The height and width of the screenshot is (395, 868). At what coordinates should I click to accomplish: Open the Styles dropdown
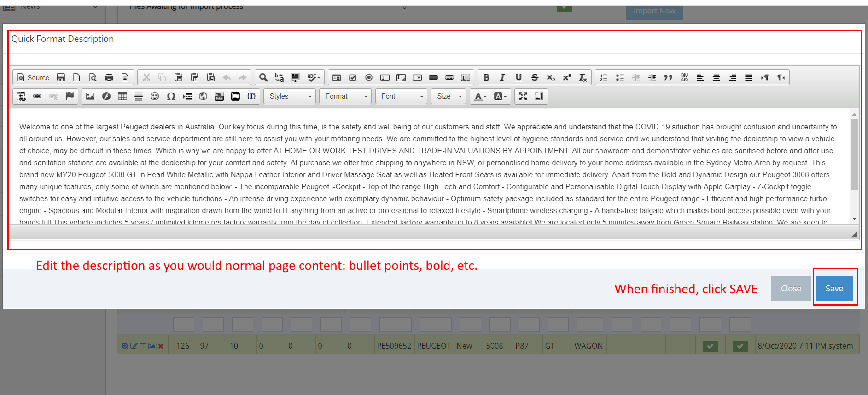[x=290, y=96]
